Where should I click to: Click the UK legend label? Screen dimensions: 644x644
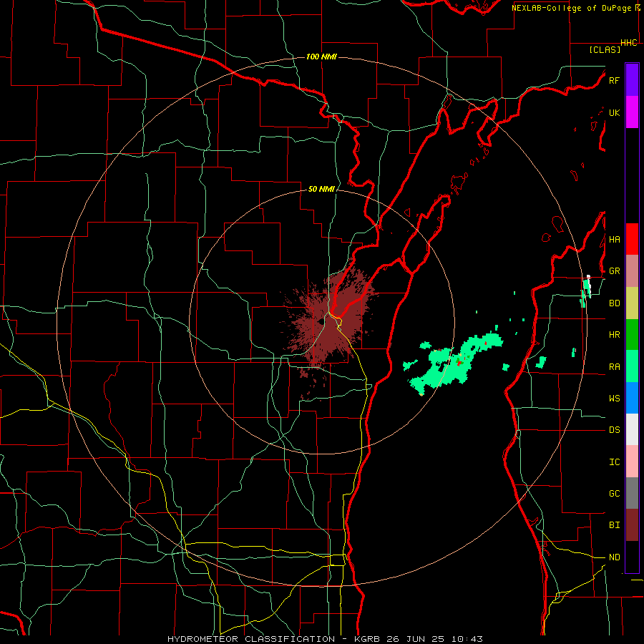(x=614, y=112)
